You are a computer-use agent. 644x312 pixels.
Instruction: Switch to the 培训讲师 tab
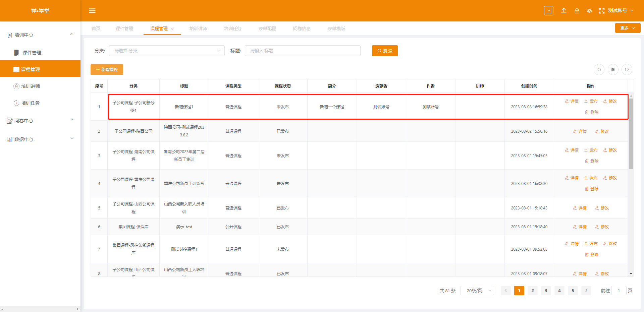(198, 28)
